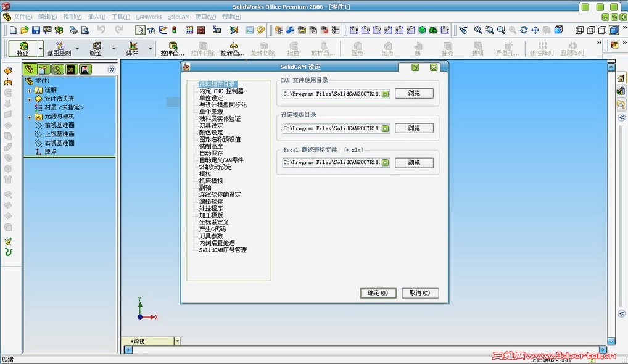Open the ConfigurationManager tab
628x364 pixels.
(57, 69)
